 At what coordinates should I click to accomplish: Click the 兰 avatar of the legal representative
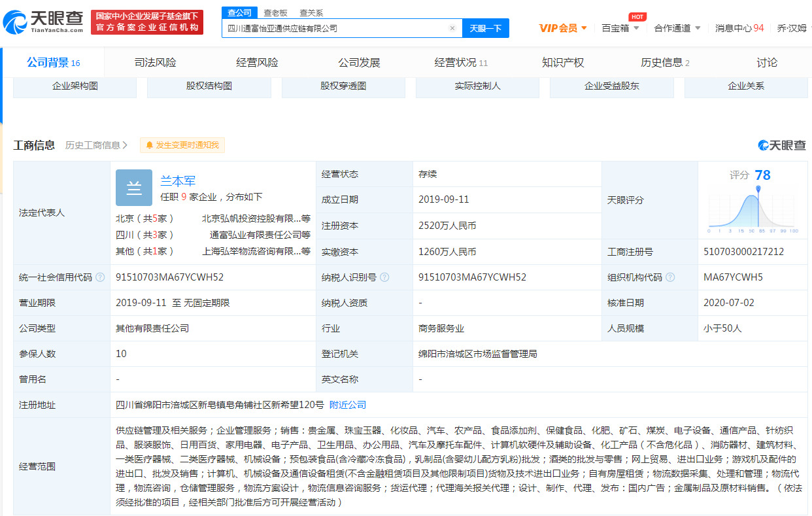134,188
